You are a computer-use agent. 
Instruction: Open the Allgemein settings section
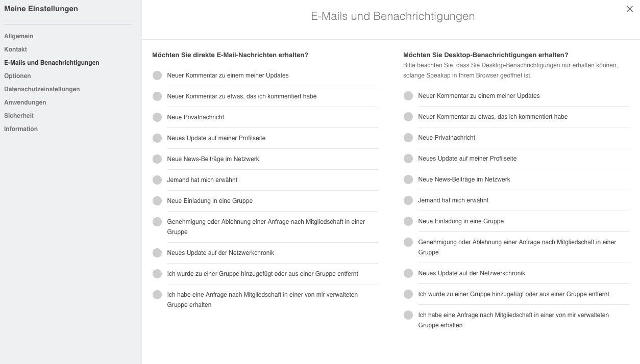pos(19,36)
